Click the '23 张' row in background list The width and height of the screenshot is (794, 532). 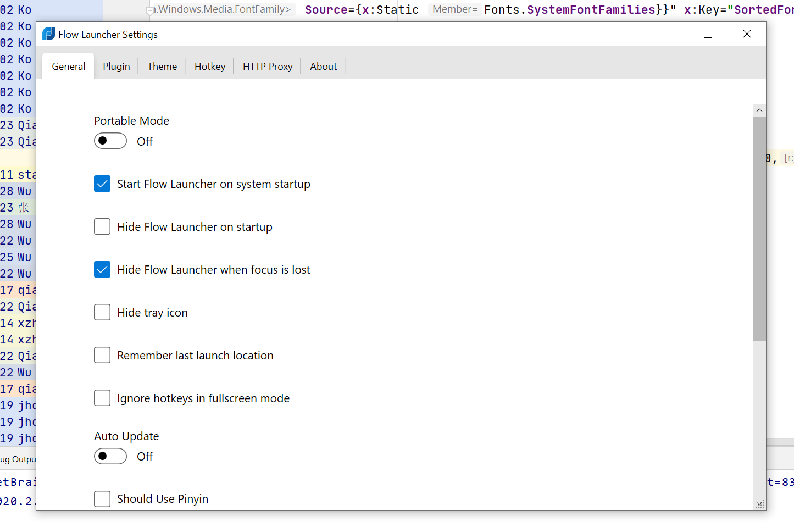18,208
